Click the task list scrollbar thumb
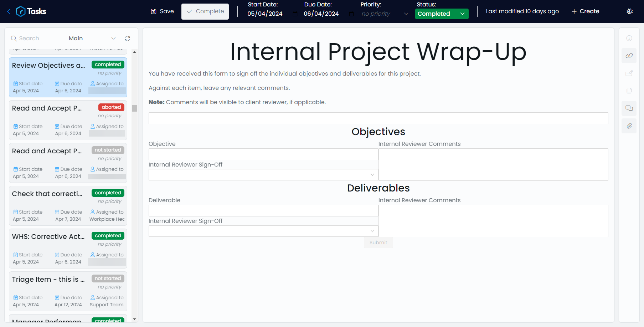Image resolution: width=644 pixels, height=327 pixels. (134, 108)
